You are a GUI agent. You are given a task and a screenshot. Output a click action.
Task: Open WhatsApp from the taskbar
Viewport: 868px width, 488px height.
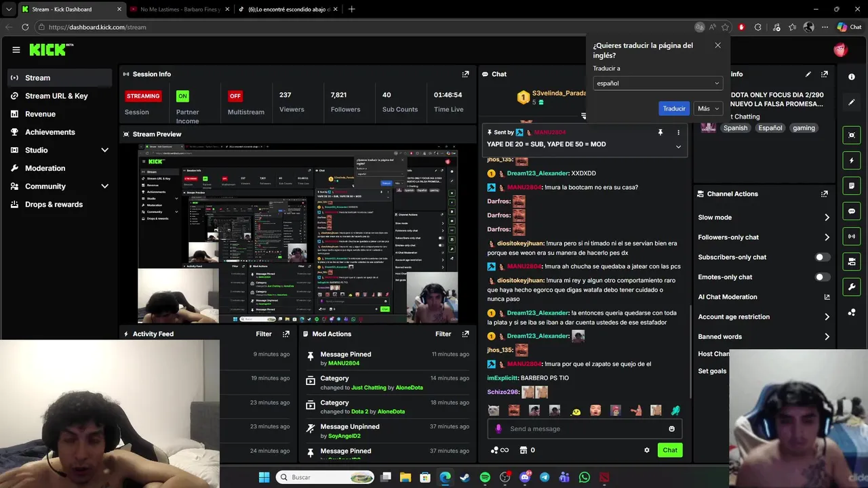tap(585, 477)
